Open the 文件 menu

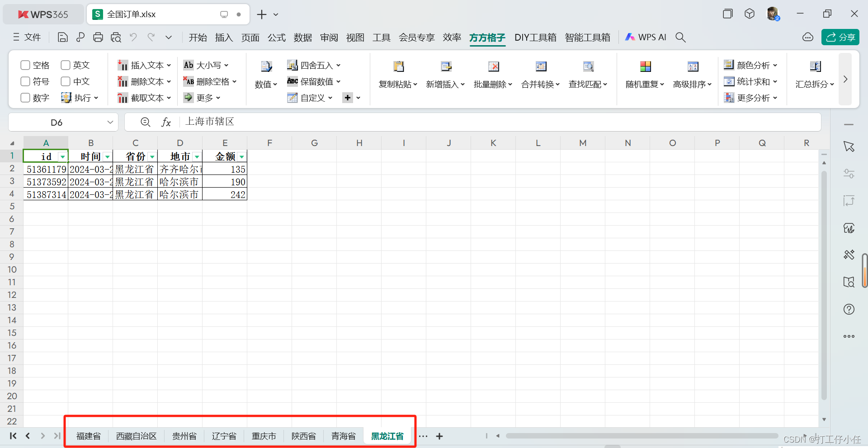(27, 37)
